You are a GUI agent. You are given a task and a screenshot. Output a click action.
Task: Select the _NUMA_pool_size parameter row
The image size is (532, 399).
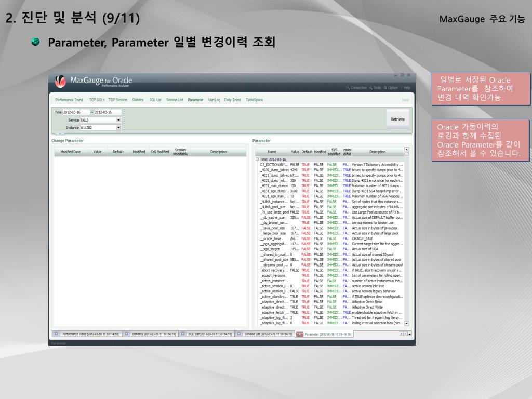point(331,207)
